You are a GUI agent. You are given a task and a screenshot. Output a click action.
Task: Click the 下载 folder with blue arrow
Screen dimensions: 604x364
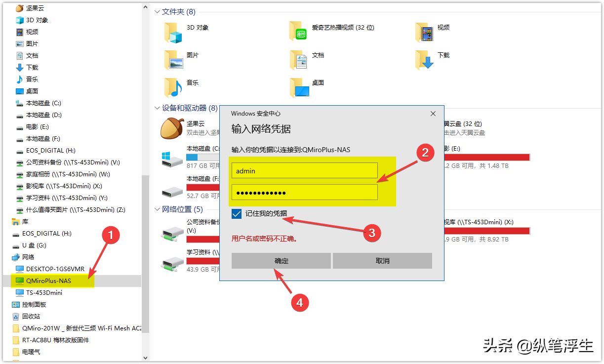(424, 60)
